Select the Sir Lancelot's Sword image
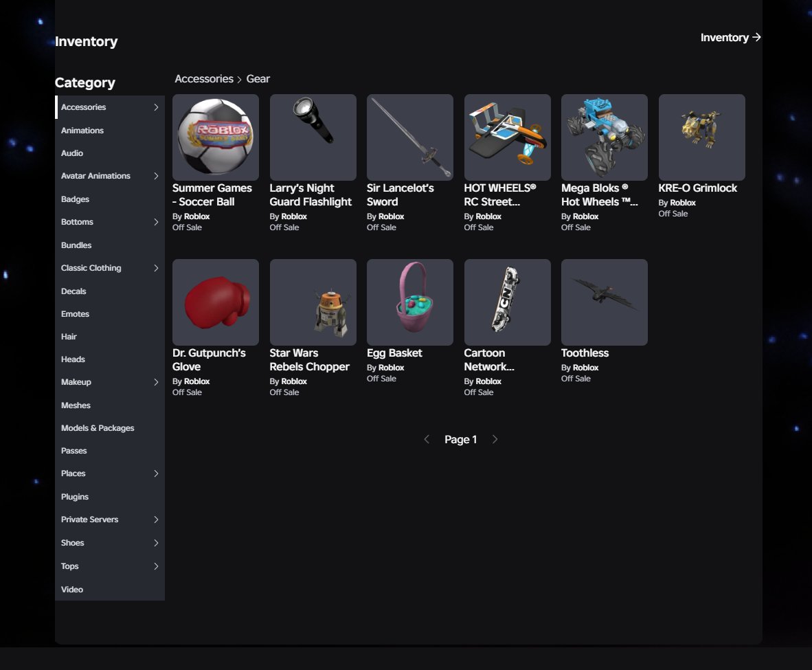 click(x=410, y=137)
